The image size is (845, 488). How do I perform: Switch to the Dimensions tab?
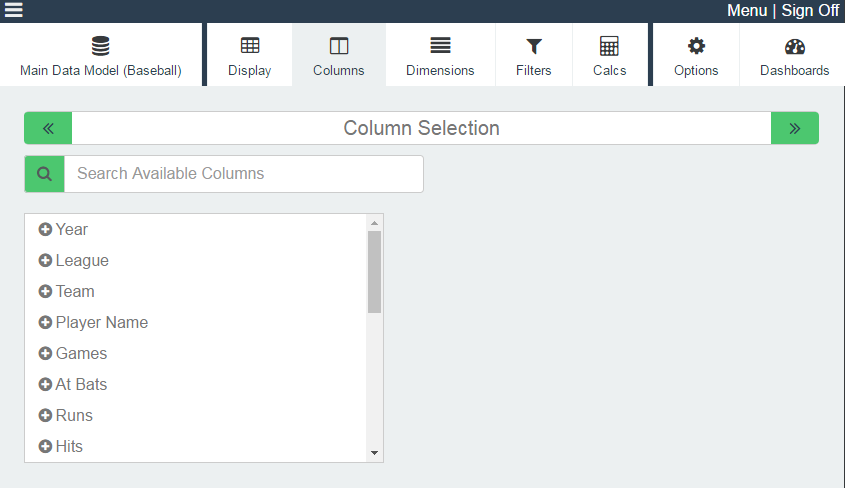440,54
